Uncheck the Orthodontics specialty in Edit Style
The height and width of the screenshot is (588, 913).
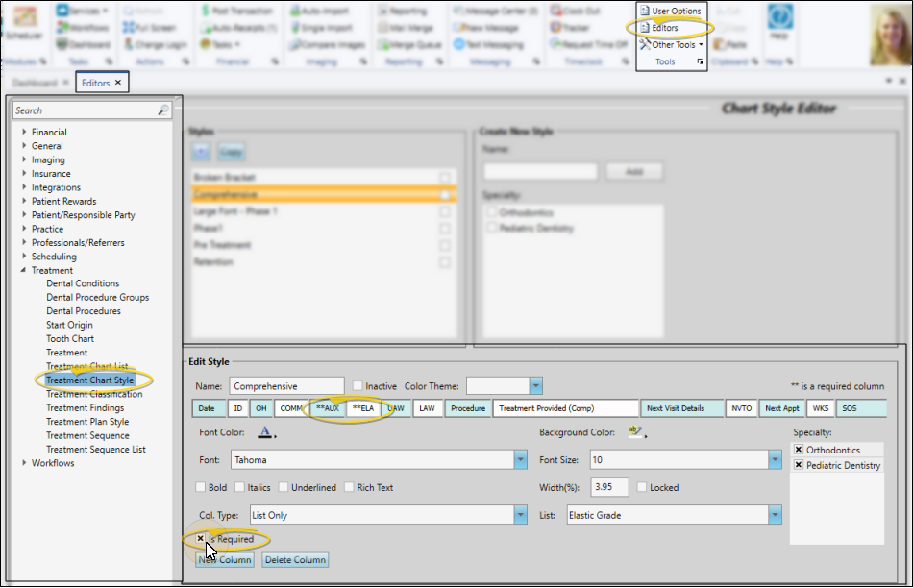pyautogui.click(x=799, y=450)
